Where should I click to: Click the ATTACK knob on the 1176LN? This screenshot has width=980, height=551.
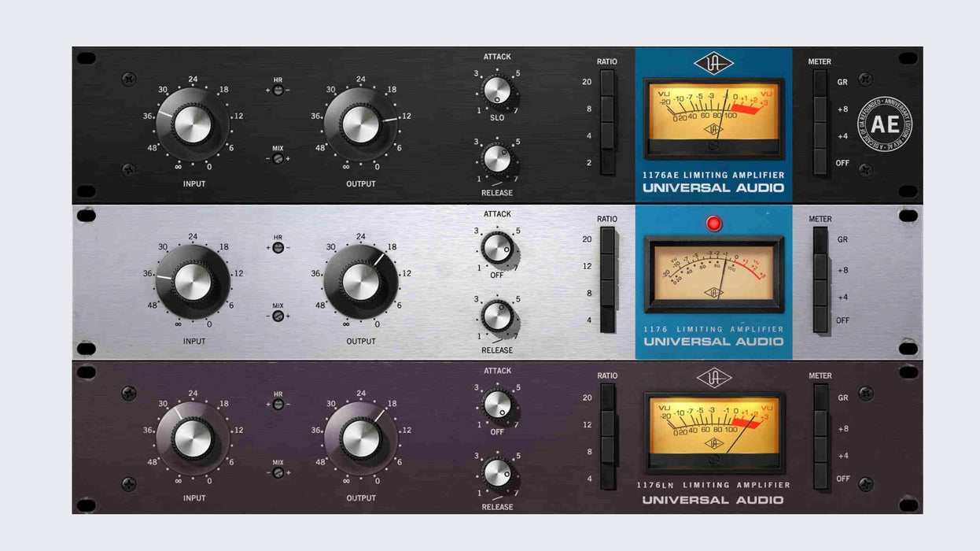pos(497,405)
